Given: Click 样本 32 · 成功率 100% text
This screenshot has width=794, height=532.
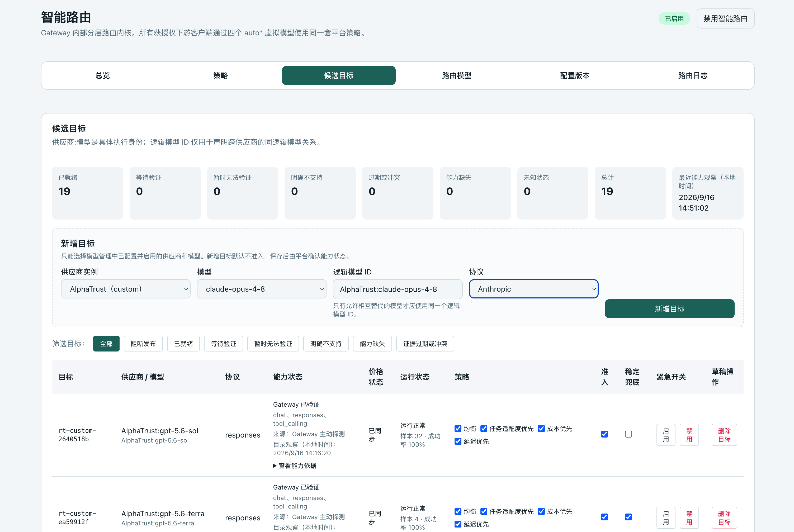Looking at the screenshot, I should coord(420,440).
